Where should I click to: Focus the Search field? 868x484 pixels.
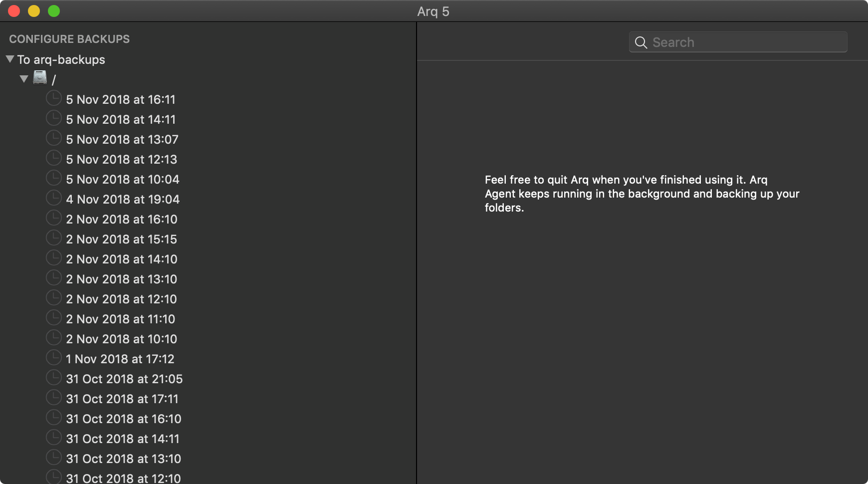[738, 42]
